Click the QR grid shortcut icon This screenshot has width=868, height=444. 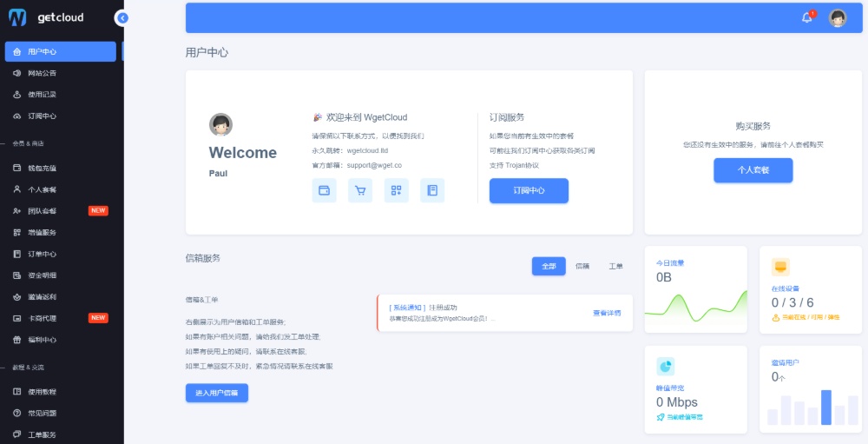coord(397,190)
